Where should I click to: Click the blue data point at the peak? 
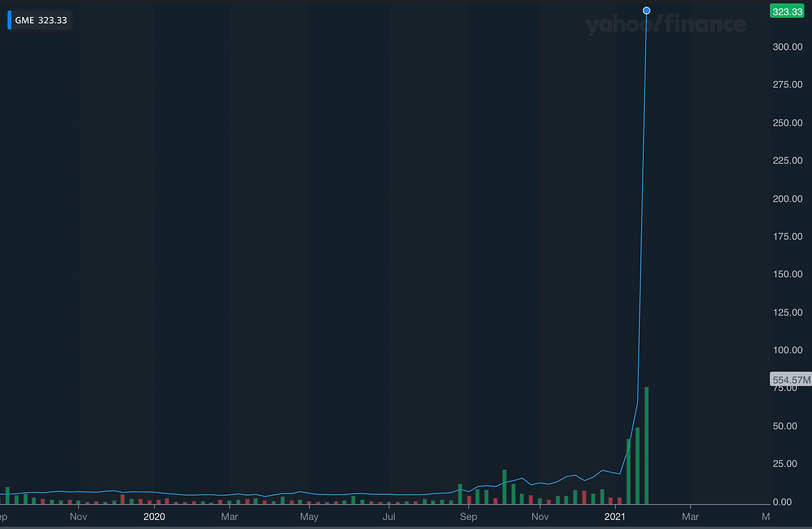click(x=646, y=11)
